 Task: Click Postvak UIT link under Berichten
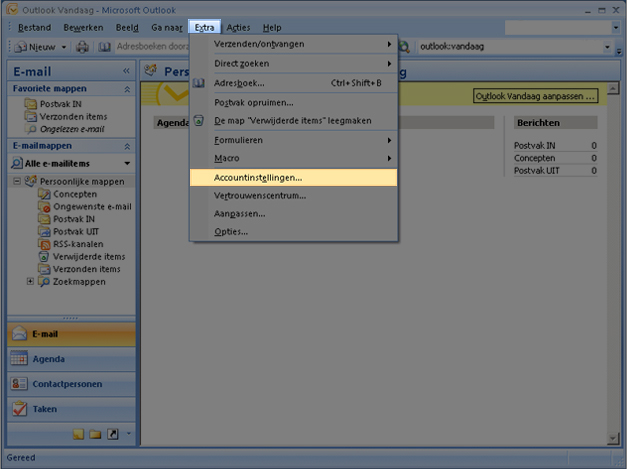coord(537,170)
